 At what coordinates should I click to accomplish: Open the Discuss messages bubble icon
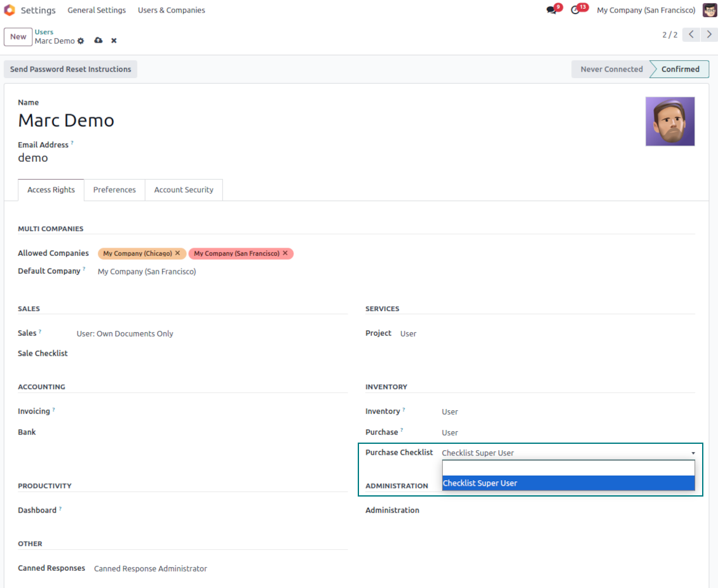click(x=551, y=10)
